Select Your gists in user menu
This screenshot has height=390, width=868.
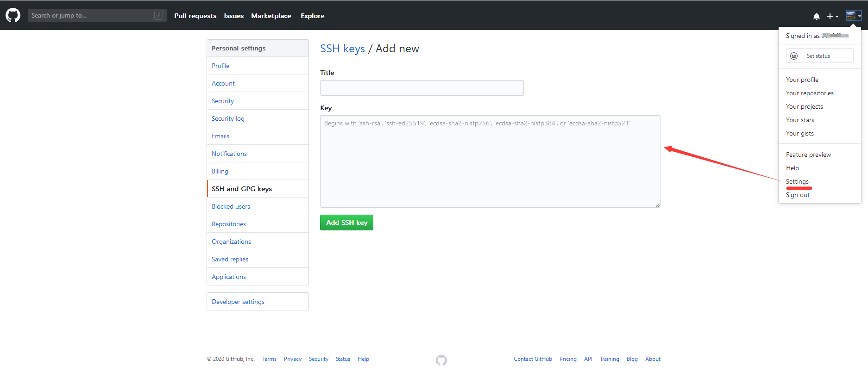pyautogui.click(x=820, y=133)
